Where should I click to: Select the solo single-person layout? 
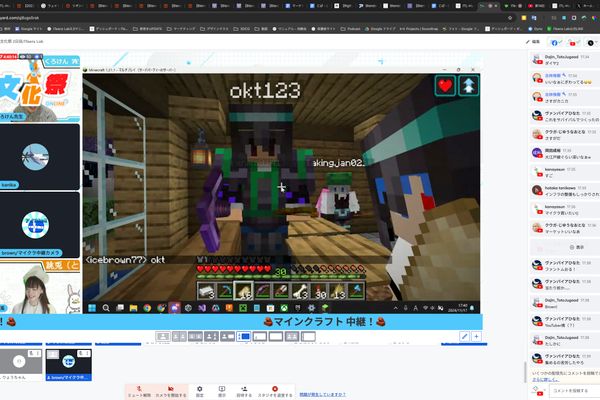tap(163, 336)
